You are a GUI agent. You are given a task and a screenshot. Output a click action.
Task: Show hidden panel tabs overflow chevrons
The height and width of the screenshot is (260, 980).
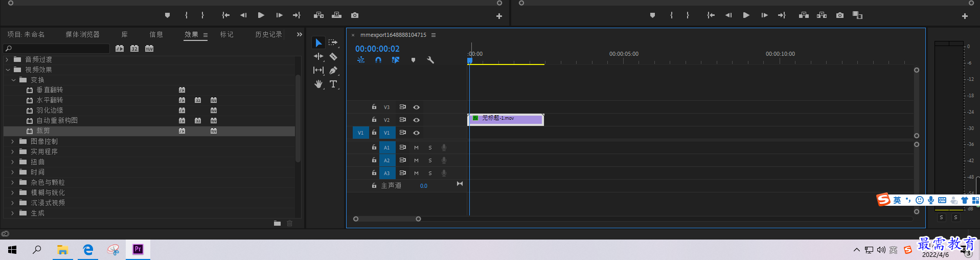pos(300,34)
